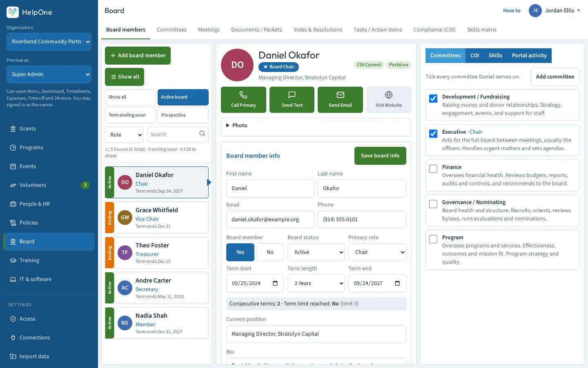The image size is (588, 368).
Task: Open Training graduation cap icon
Action: click(x=13, y=260)
